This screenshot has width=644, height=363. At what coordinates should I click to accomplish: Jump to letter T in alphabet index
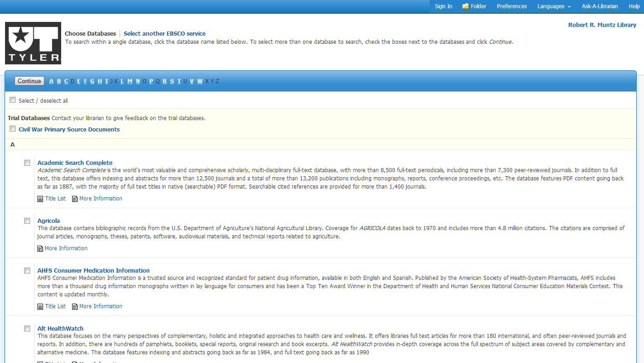coord(179,81)
